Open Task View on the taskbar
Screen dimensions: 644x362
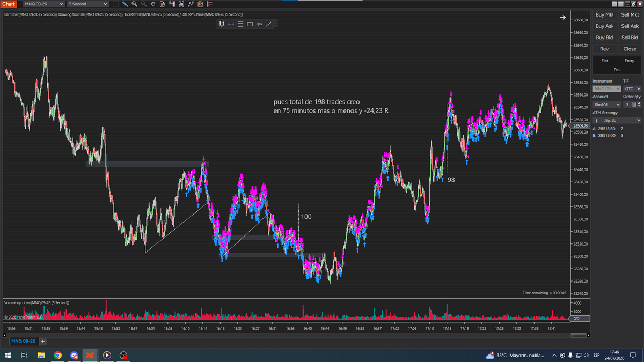click(x=24, y=355)
